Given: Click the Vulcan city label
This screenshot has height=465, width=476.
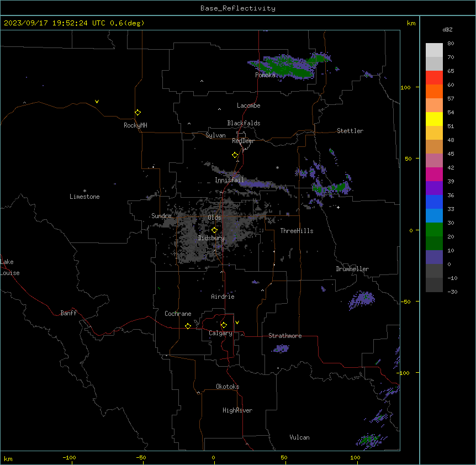Looking at the screenshot, I should click(x=299, y=437).
